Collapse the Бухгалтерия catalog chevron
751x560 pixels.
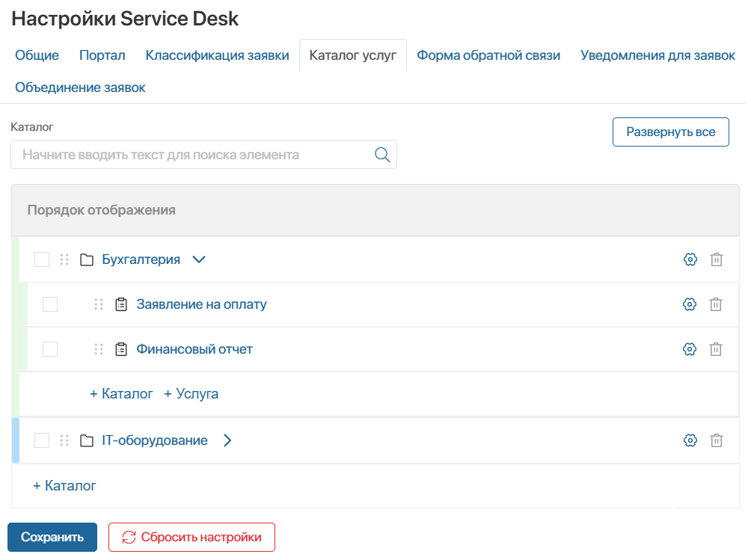coord(198,259)
